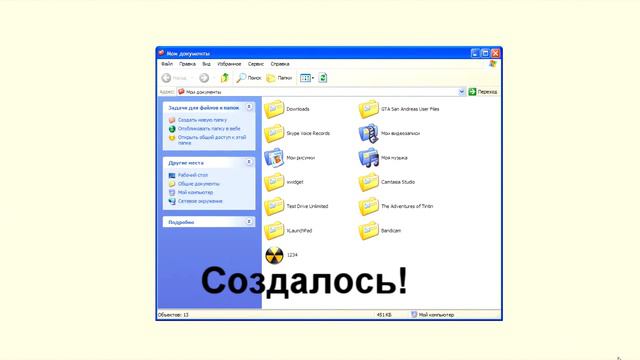The height and width of the screenshot is (360, 640).
Task: Click the green refresh/sync toolbar icon
Action: pos(323,78)
